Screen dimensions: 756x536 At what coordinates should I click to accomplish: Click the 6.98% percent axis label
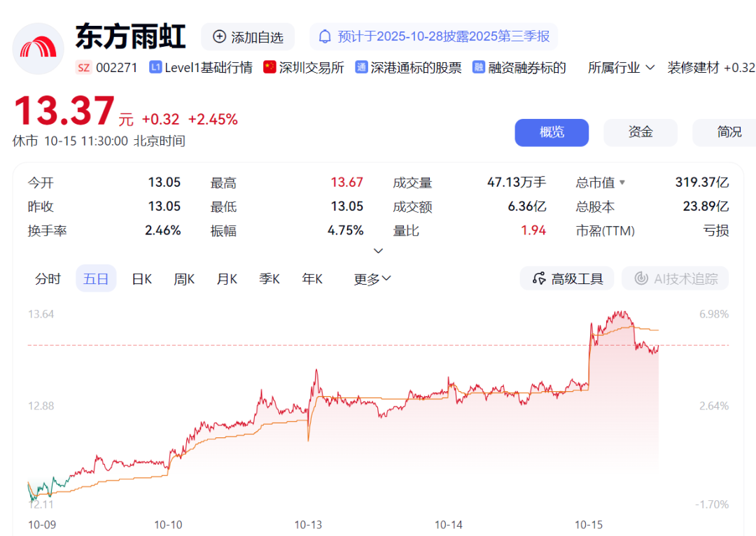pyautogui.click(x=714, y=314)
